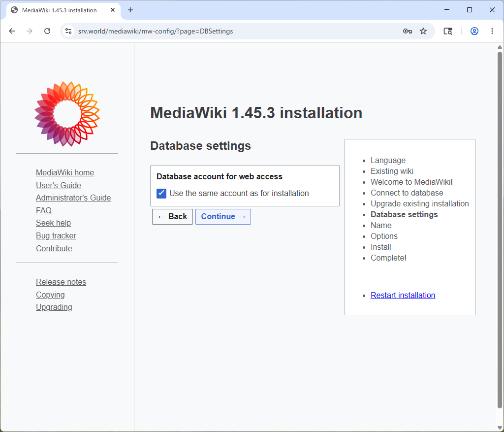Reload the page with the refresh icon
Viewport: 504px width, 432px height.
pyautogui.click(x=47, y=31)
